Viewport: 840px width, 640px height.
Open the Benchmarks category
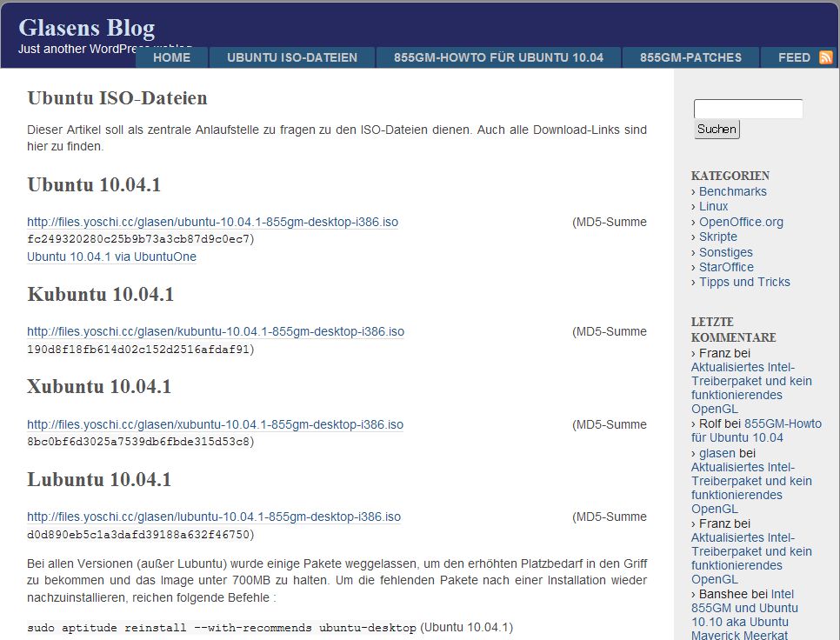click(x=732, y=191)
